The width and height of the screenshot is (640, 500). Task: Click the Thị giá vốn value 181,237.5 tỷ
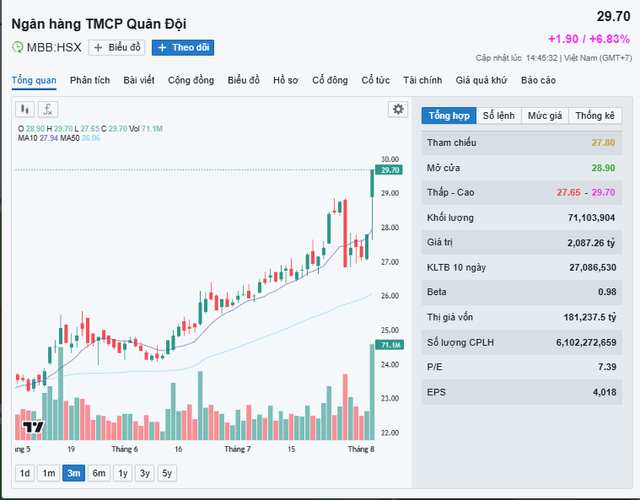pos(590,317)
